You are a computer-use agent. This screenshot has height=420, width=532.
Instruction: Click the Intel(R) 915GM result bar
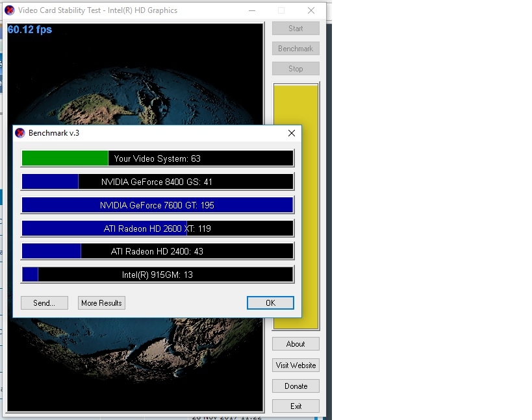(x=157, y=275)
